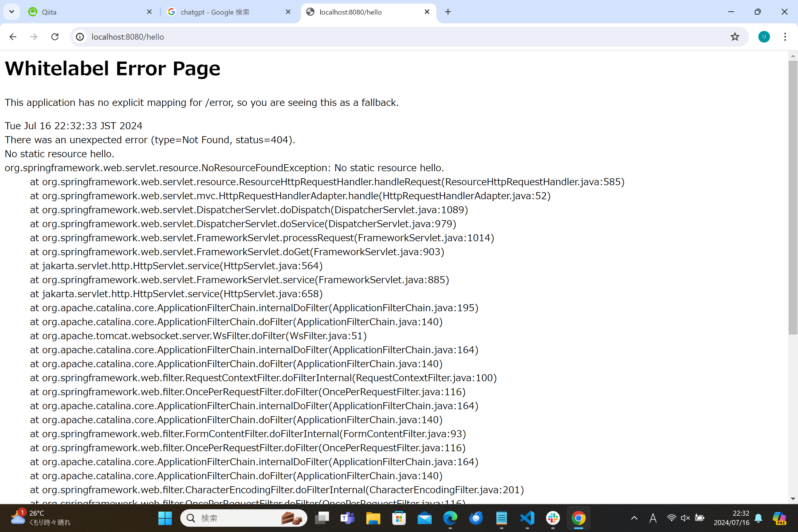
Task: Open Chrome three-dot menu
Action: tap(785, 37)
